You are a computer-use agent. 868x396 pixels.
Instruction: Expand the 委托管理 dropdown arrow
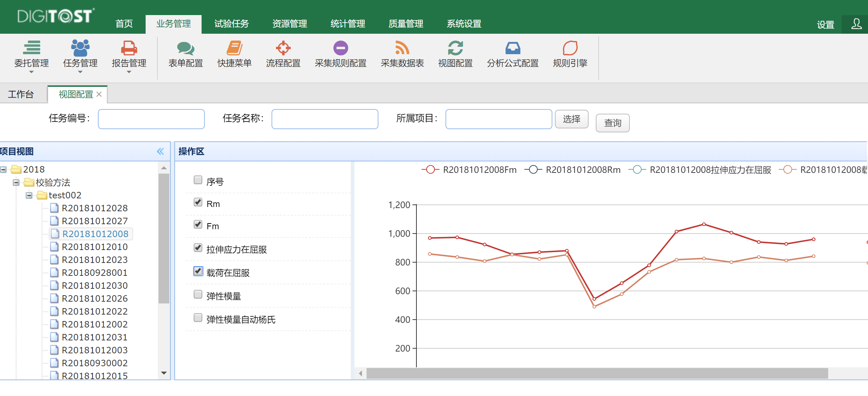pyautogui.click(x=32, y=72)
